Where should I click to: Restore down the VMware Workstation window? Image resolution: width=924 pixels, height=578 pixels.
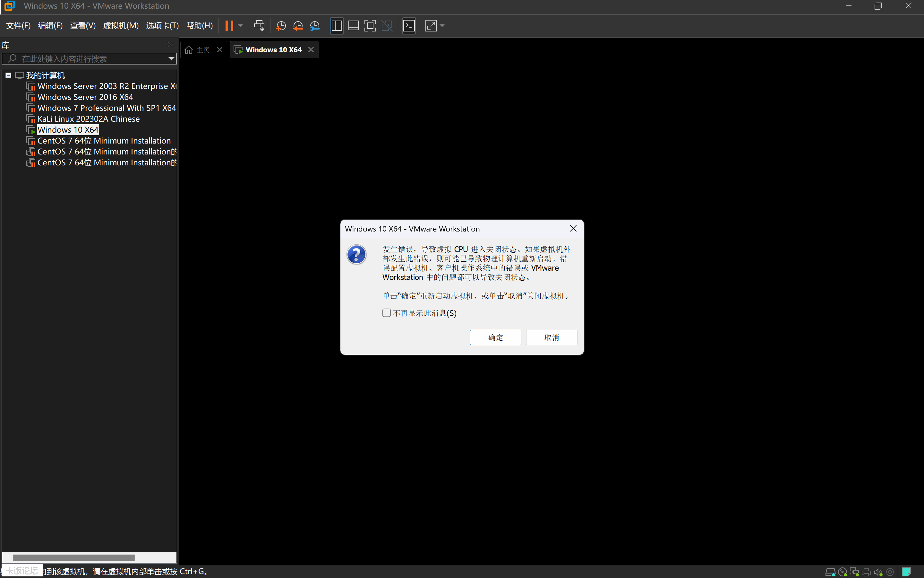pos(878,6)
